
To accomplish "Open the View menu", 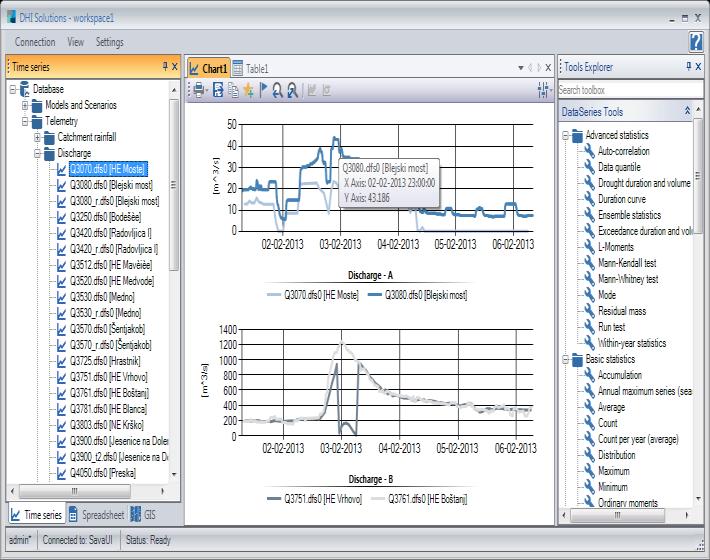I will pos(76,42).
